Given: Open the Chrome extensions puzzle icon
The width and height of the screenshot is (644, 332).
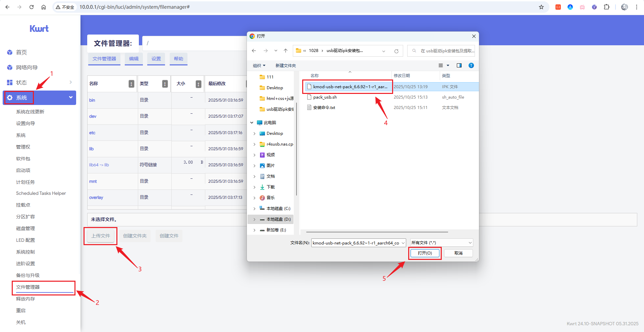Looking at the screenshot, I should pyautogui.click(x=606, y=7).
